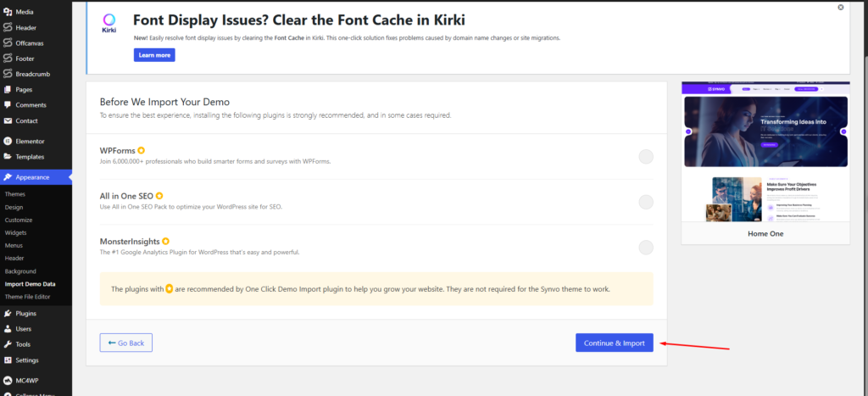Dismiss the Kirki notice banner
Viewport: 868px width, 396px height.
(840, 7)
